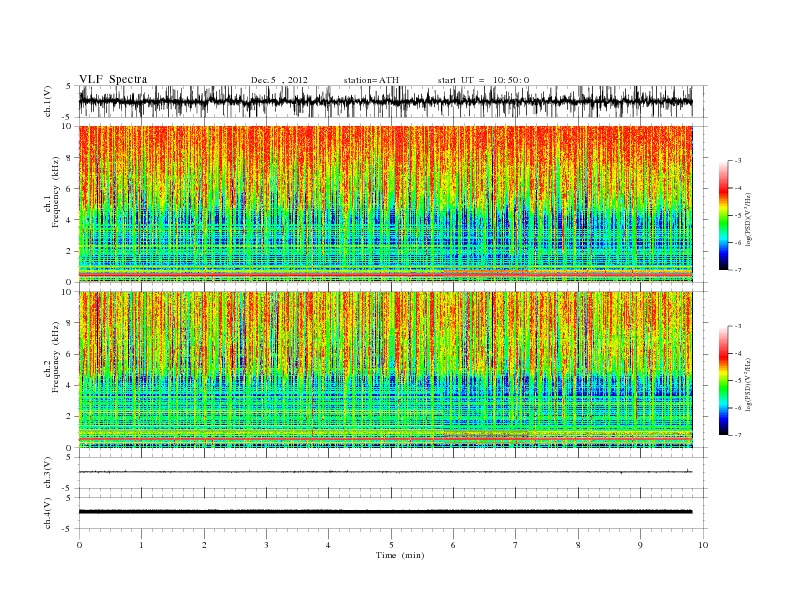The width and height of the screenshot is (792, 612).
Task: Click the "Dec. 5 , 2012" date text
Action: [279, 80]
